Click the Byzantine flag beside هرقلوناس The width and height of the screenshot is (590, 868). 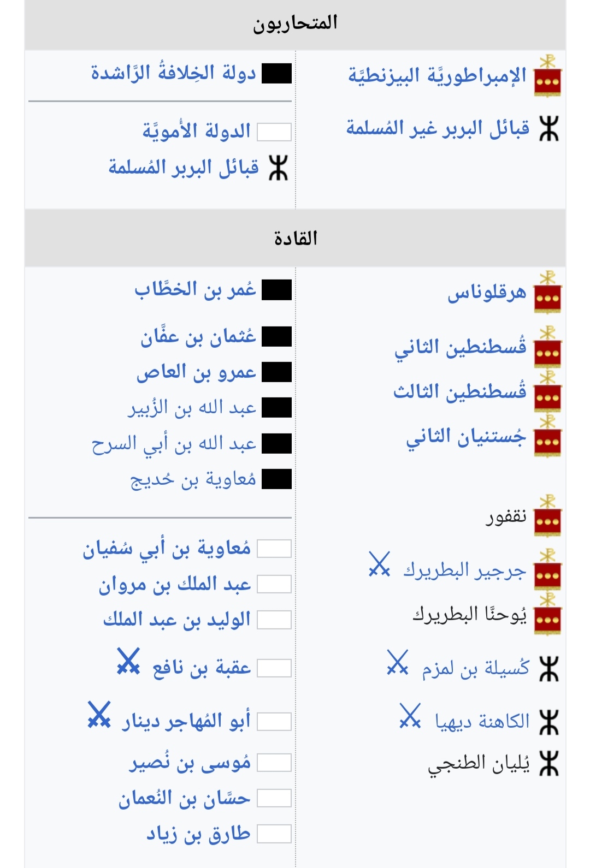point(547,292)
